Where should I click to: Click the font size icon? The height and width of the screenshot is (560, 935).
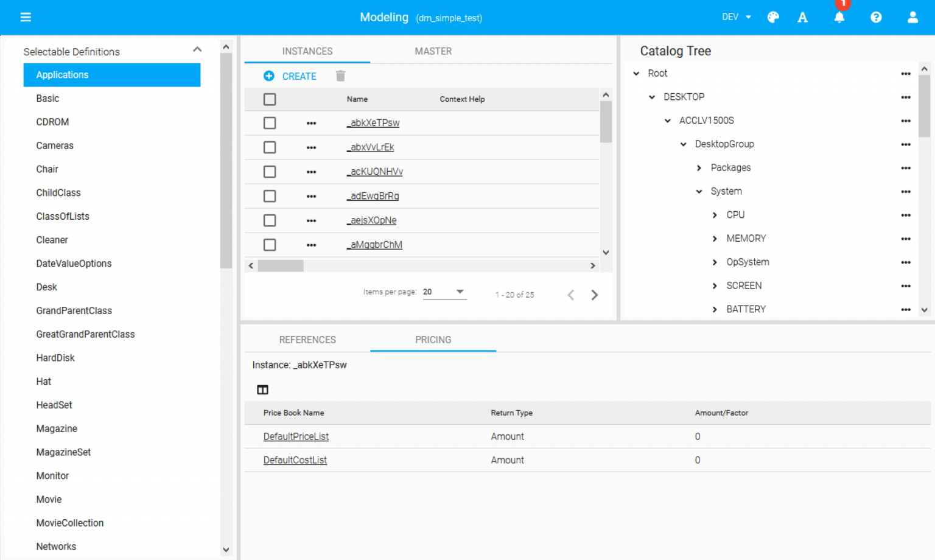tap(802, 17)
